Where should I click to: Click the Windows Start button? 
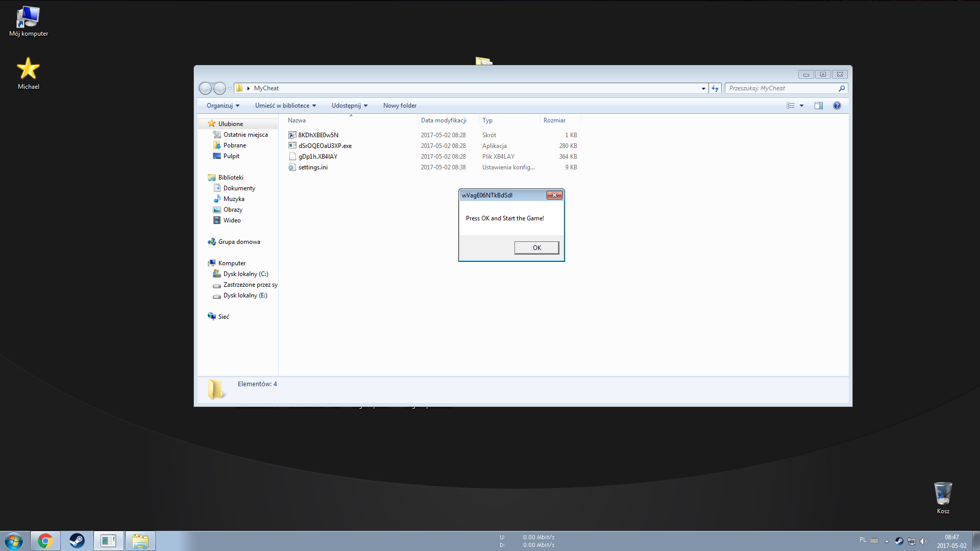point(14,541)
